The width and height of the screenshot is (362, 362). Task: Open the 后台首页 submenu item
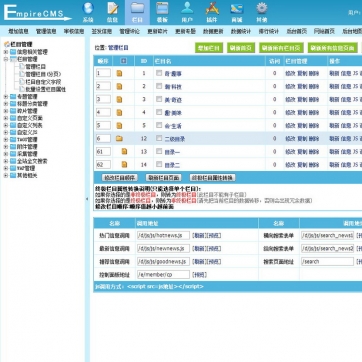point(296,32)
